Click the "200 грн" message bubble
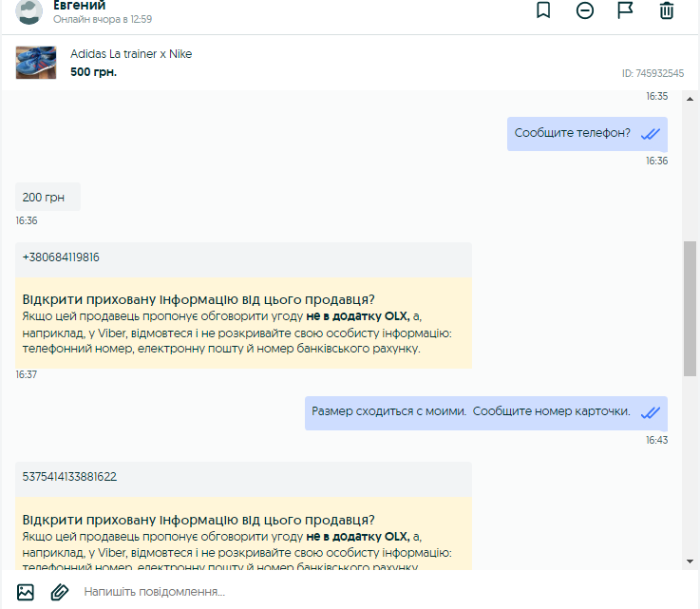 click(x=47, y=198)
